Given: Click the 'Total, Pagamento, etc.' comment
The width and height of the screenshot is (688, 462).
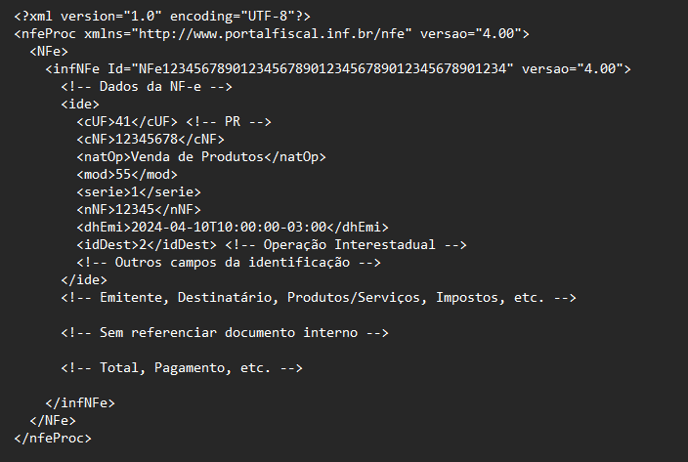Looking at the screenshot, I should 182,368.
